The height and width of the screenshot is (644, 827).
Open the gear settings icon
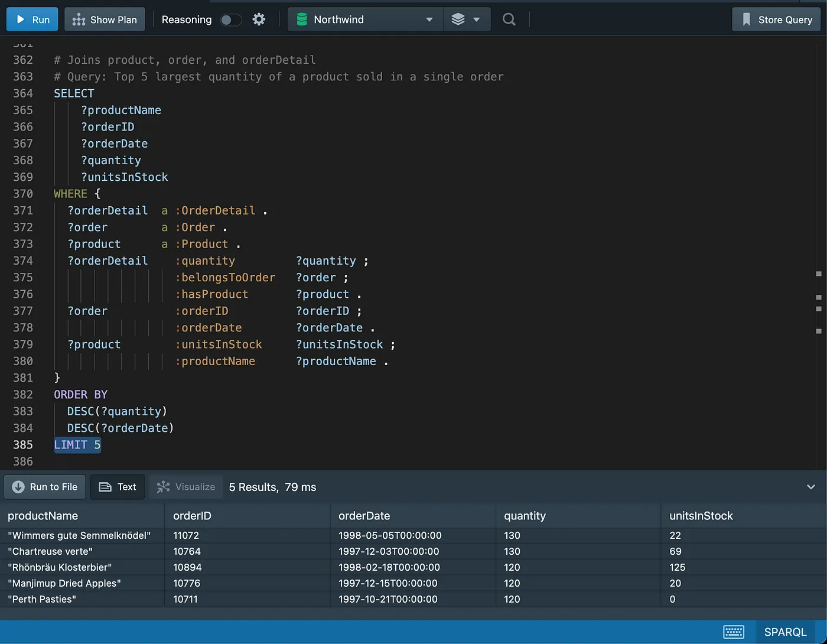coord(259,19)
